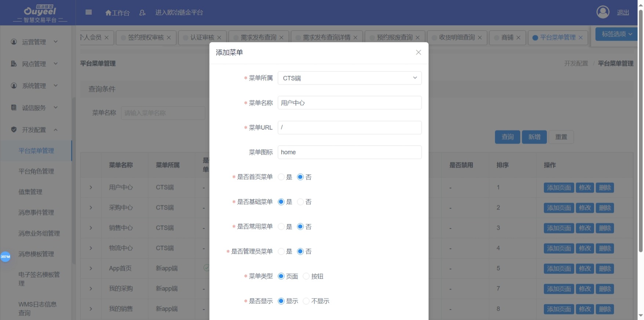This screenshot has height=320, width=644.
Task: Switch to the 预约报废查询 tab
Action: 394,37
